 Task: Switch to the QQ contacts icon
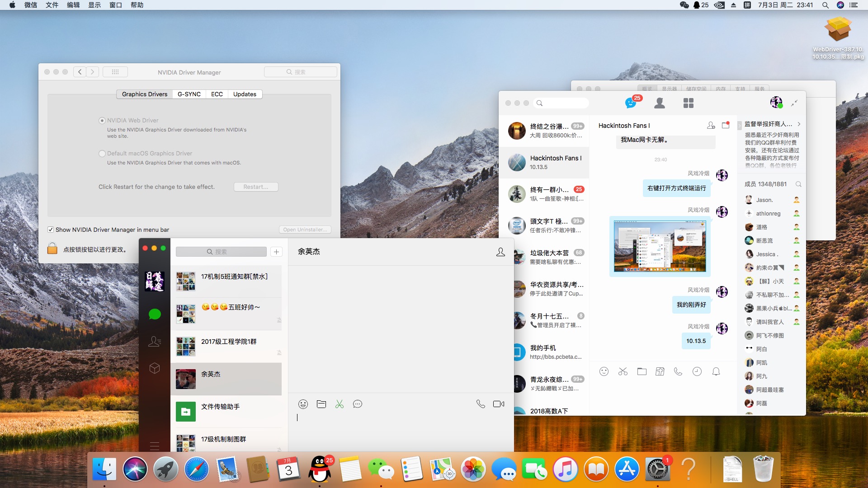pyautogui.click(x=660, y=103)
